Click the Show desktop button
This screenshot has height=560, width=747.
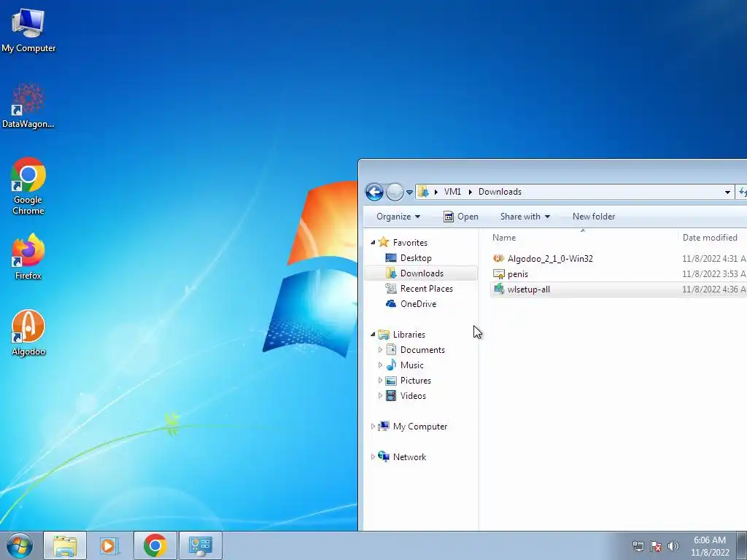pos(742,546)
